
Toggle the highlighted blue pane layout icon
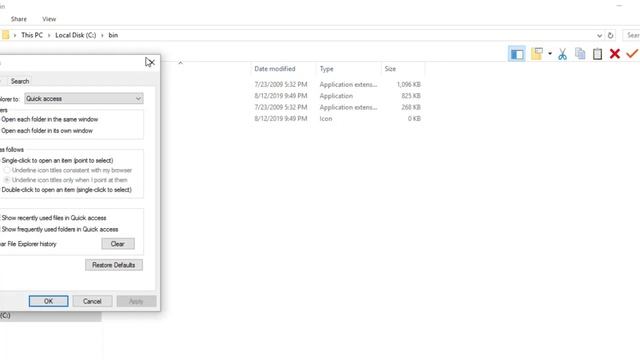point(517,54)
